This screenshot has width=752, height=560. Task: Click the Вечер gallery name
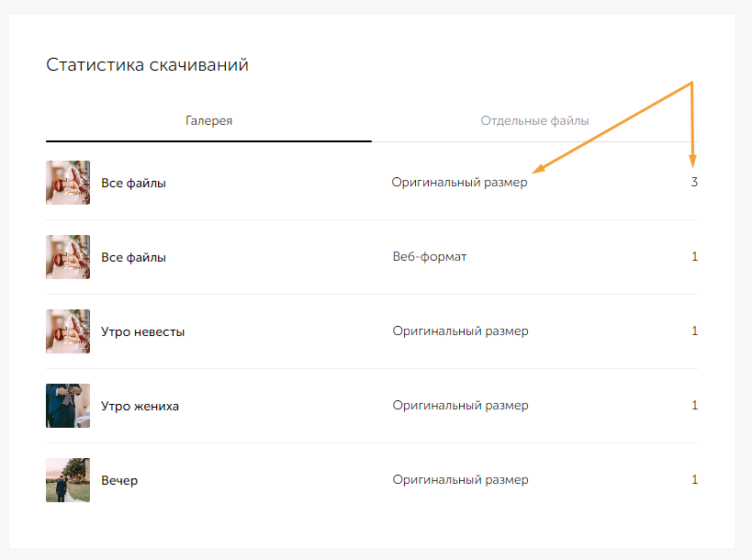(x=119, y=480)
